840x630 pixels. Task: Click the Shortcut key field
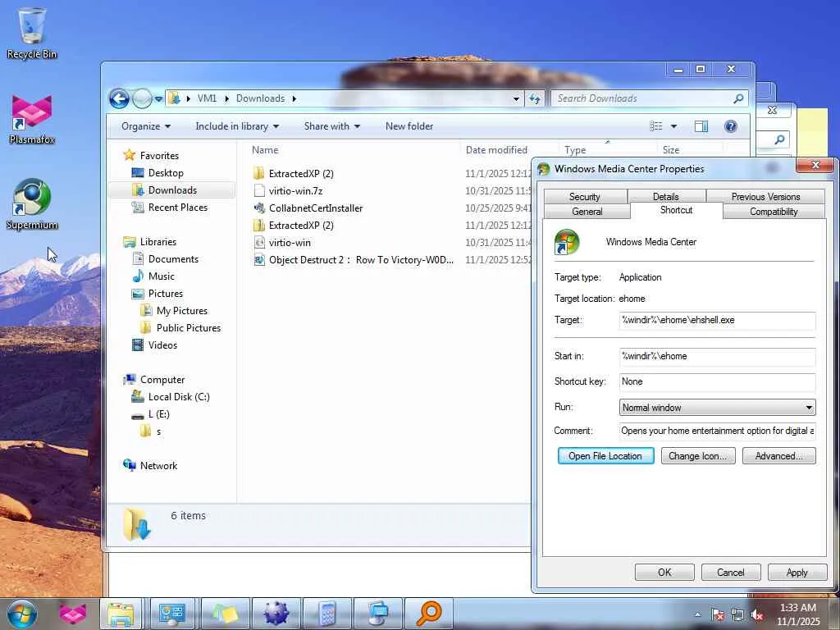(x=717, y=382)
